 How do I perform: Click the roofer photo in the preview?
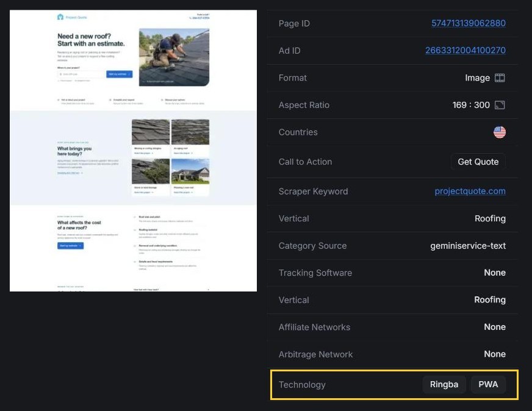(174, 57)
